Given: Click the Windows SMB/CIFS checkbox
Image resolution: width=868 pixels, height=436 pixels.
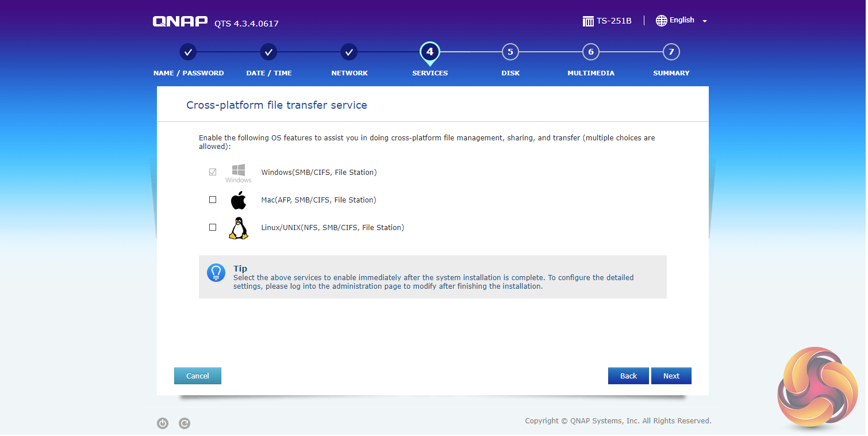Looking at the screenshot, I should coord(213,172).
